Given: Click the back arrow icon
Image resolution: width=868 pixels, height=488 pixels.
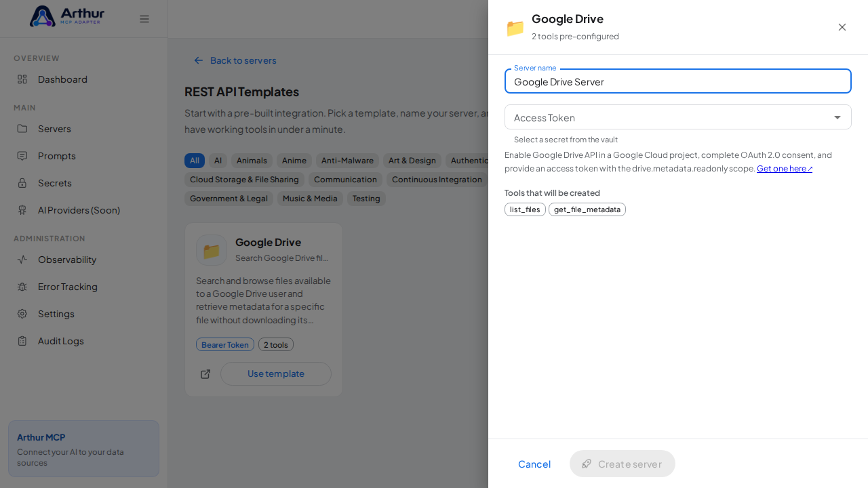Looking at the screenshot, I should (199, 60).
